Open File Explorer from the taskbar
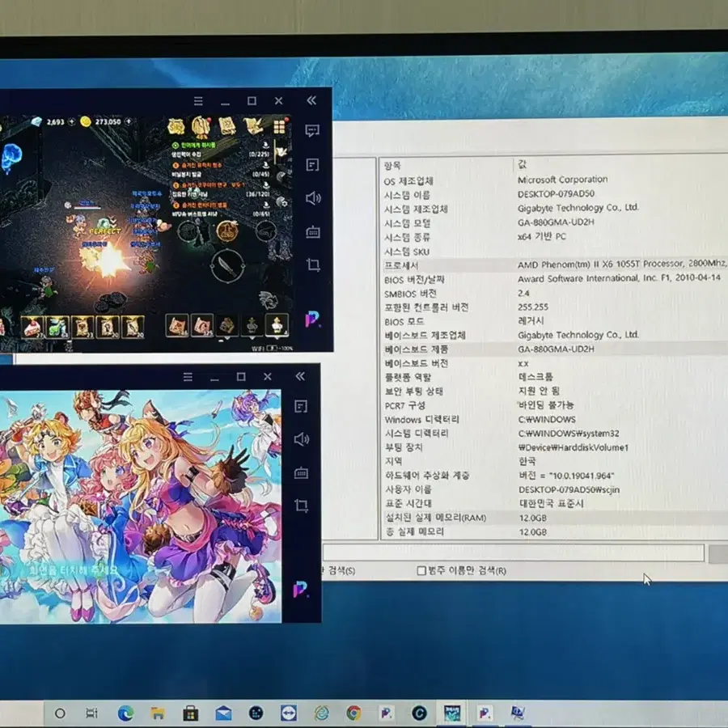Viewport: 728px width, 728px height. 158,713
